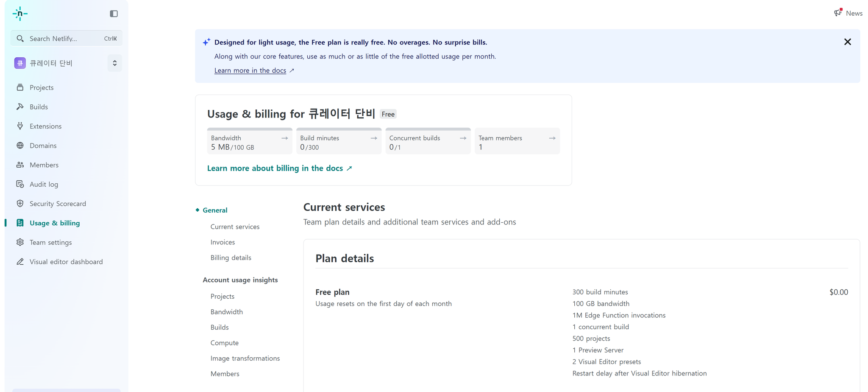
Task: Click the Members people icon
Action: [20, 165]
